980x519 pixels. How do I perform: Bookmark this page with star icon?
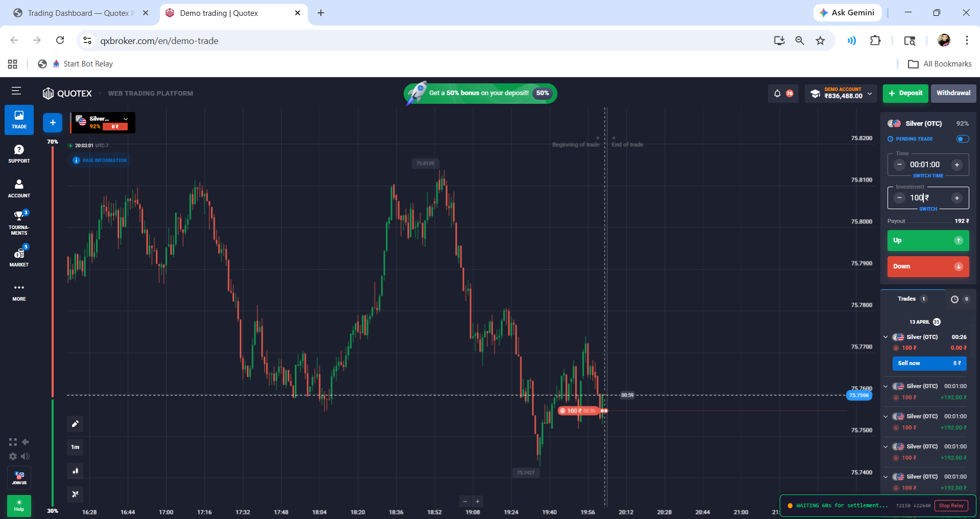(x=820, y=40)
